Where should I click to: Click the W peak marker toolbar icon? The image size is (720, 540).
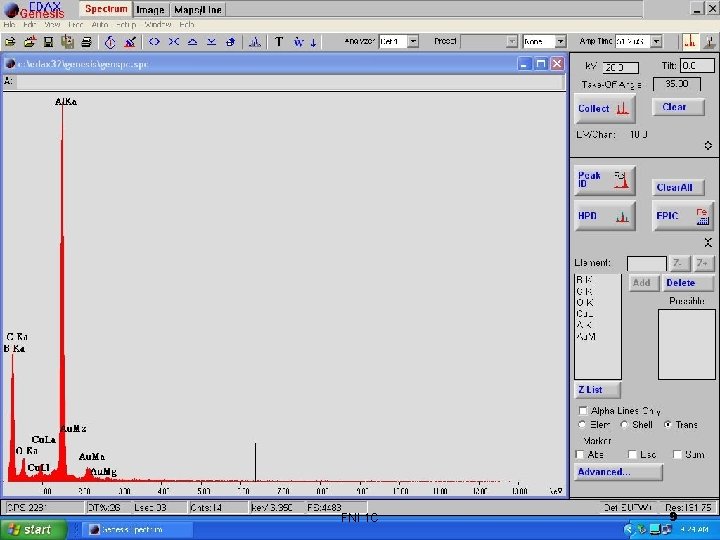click(298, 42)
